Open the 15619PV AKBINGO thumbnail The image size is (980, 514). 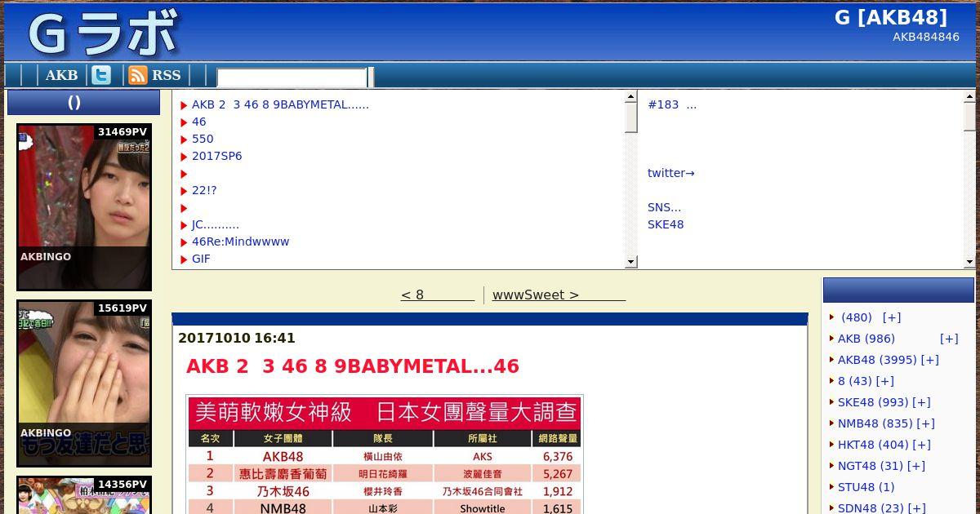pos(84,383)
